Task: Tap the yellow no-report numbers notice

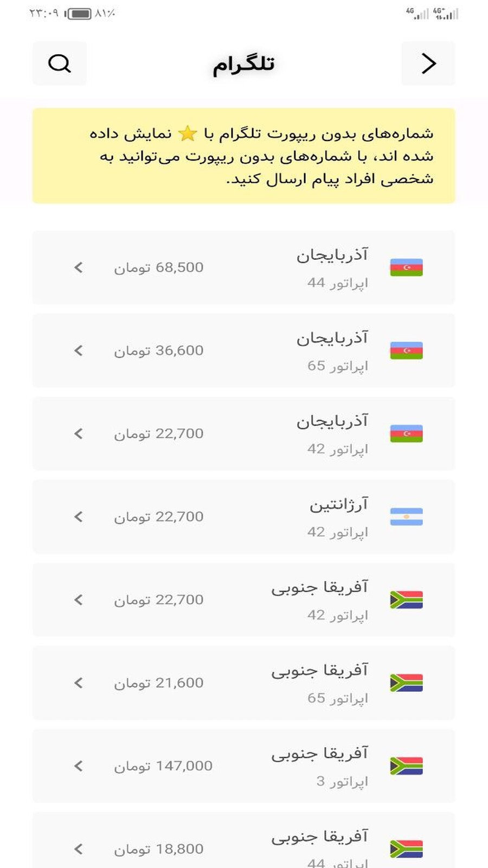Action: point(243,156)
